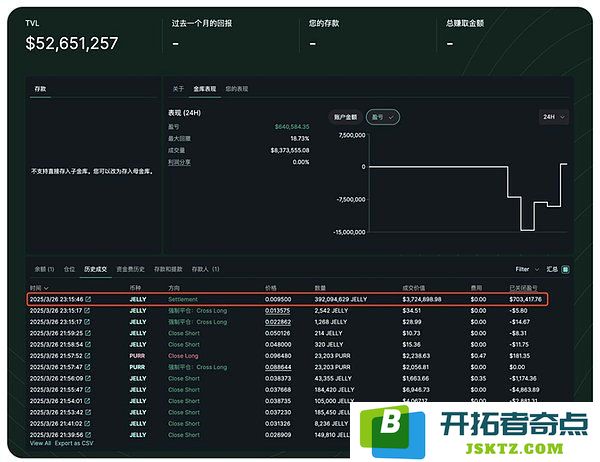Switch to the 关于 tab
The width and height of the screenshot is (600, 462).
point(178,89)
